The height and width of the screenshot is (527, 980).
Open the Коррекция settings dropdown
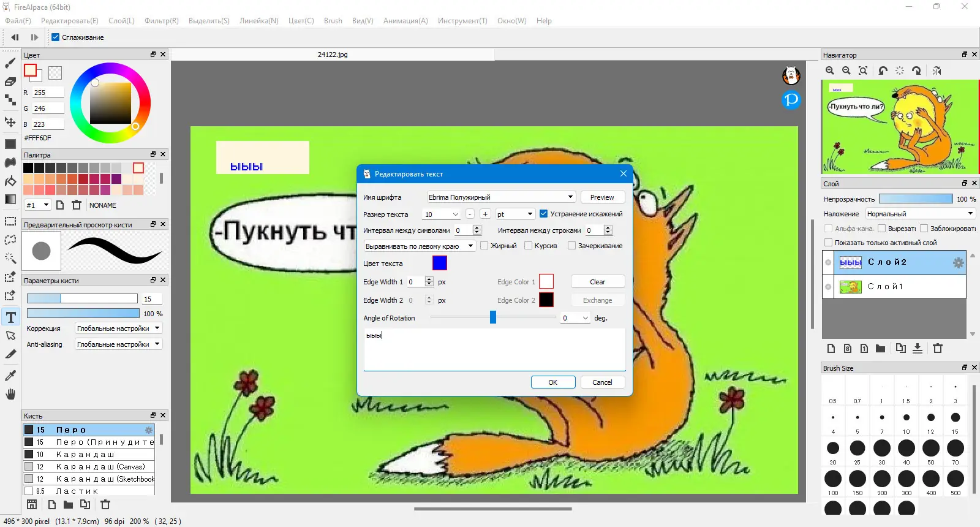[x=118, y=328]
